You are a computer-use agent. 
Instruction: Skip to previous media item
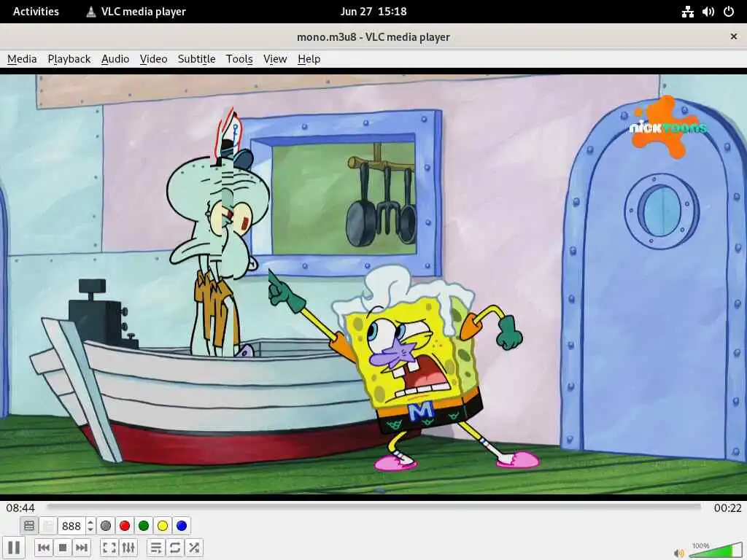point(44,548)
